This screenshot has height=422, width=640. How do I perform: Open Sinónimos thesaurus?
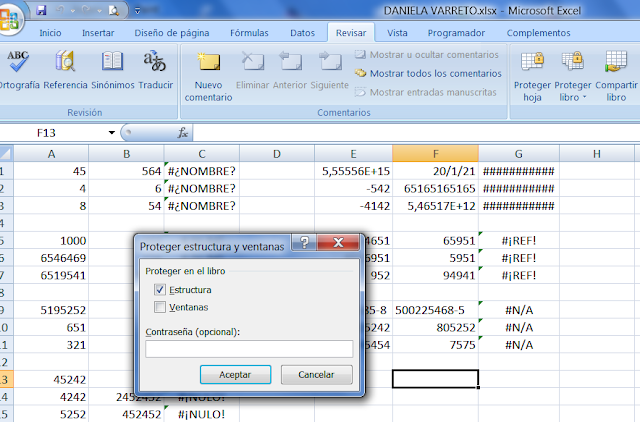click(113, 69)
